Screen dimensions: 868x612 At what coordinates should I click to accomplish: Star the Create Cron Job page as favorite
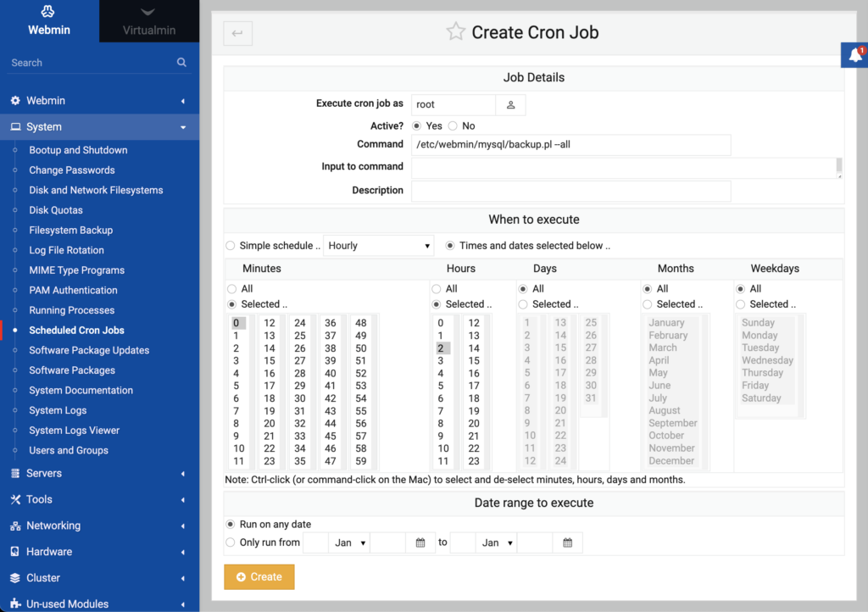pos(455,31)
